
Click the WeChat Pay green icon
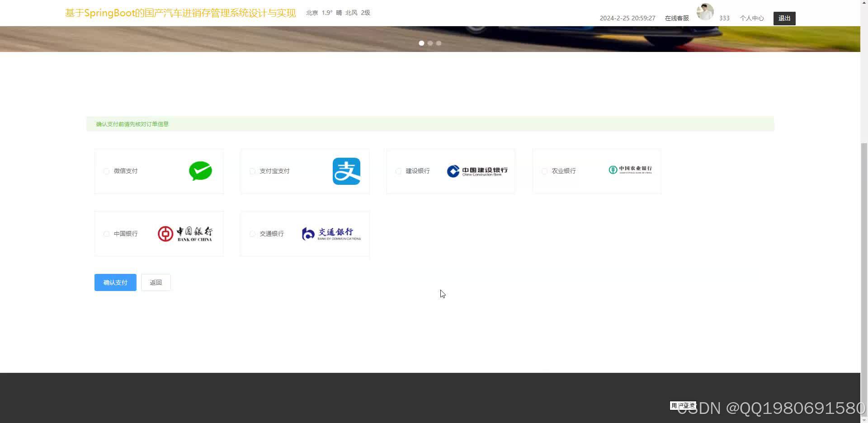(200, 171)
